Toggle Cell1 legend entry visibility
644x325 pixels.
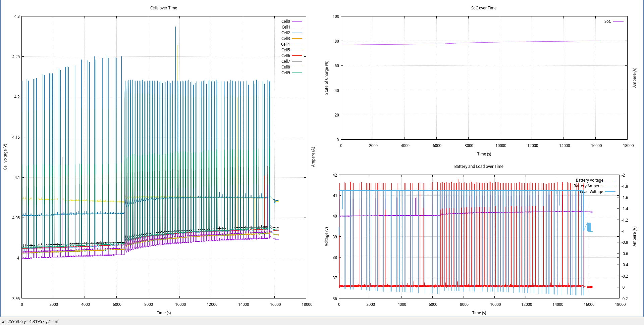point(286,27)
